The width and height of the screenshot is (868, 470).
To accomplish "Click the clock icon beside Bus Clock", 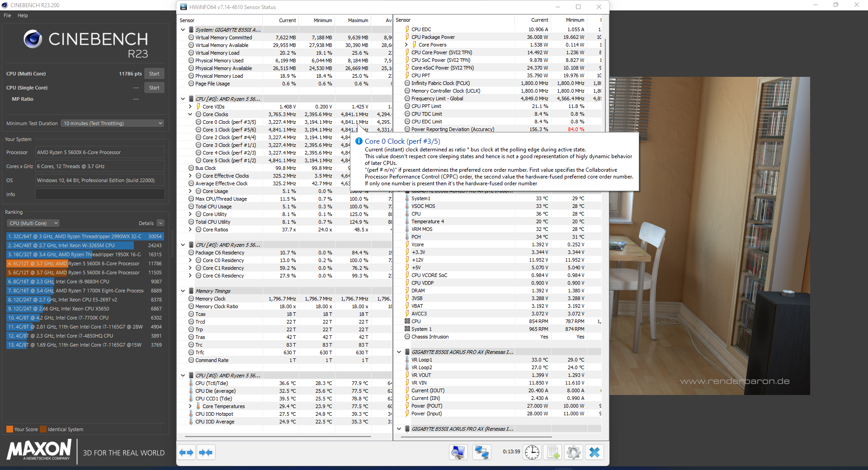I will (x=191, y=168).
